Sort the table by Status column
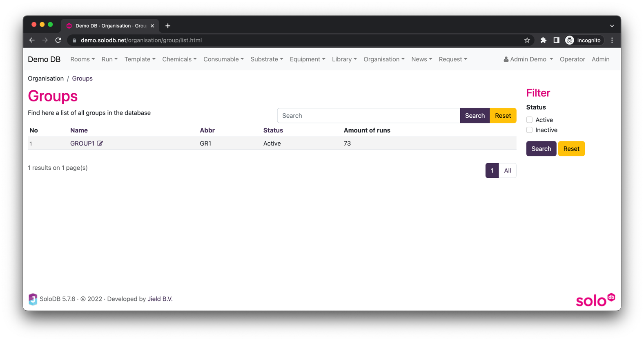Viewport: 644px width, 341px height. [x=273, y=130]
